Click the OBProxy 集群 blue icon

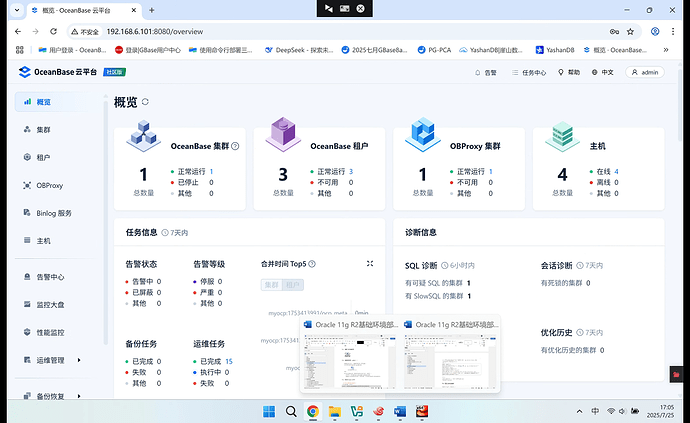422,134
